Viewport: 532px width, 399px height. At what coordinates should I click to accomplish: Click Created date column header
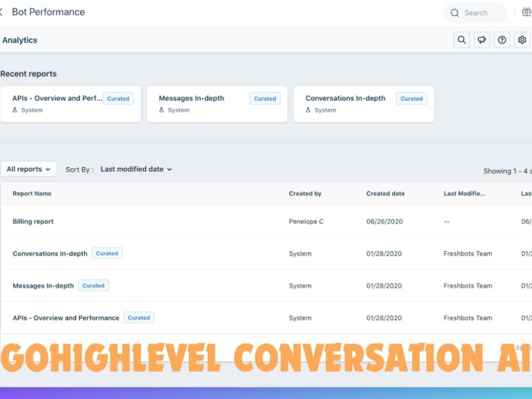tap(385, 194)
